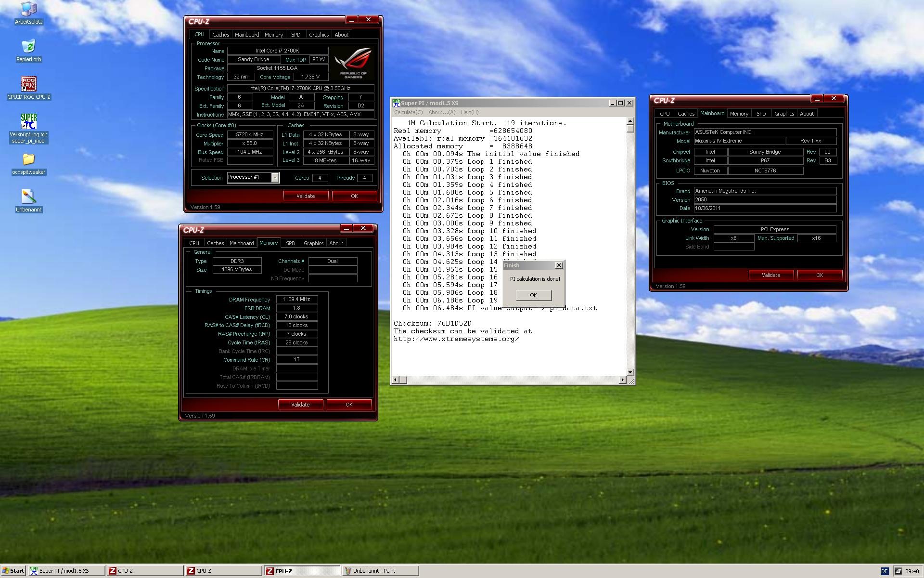Minimize the Super PI window

(x=612, y=103)
